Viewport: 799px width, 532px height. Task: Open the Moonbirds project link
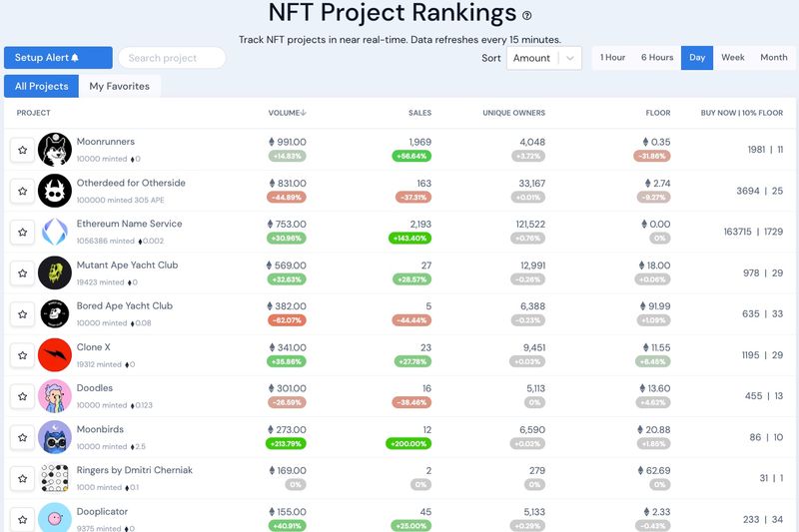pos(100,429)
